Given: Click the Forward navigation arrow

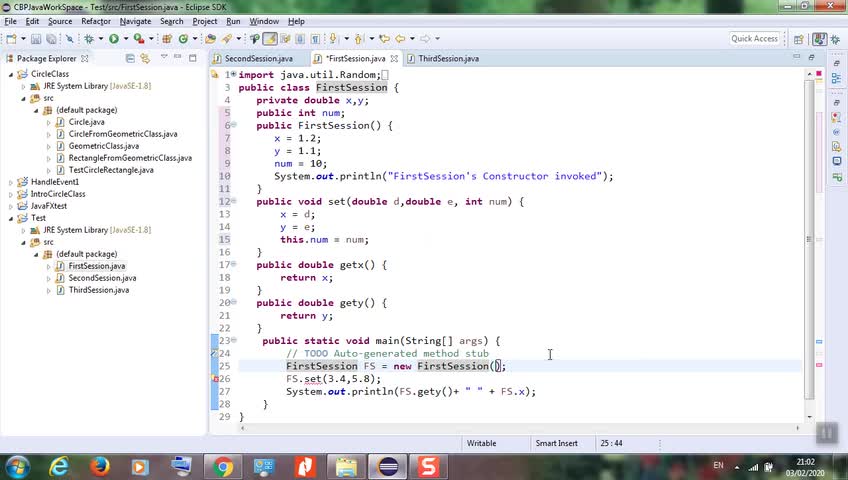Looking at the screenshot, I should click(x=425, y=39).
